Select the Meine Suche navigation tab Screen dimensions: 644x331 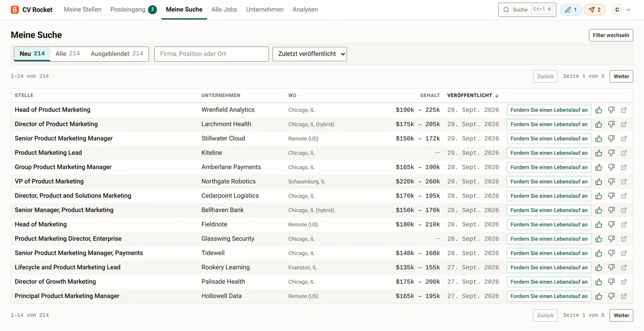coord(184,9)
